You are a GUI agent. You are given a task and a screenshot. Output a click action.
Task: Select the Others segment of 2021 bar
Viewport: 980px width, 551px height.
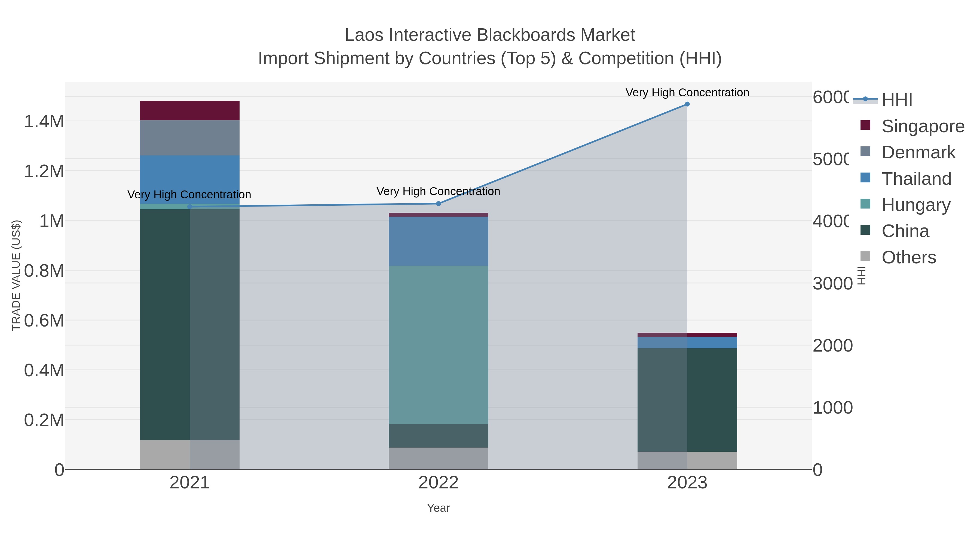click(x=190, y=455)
